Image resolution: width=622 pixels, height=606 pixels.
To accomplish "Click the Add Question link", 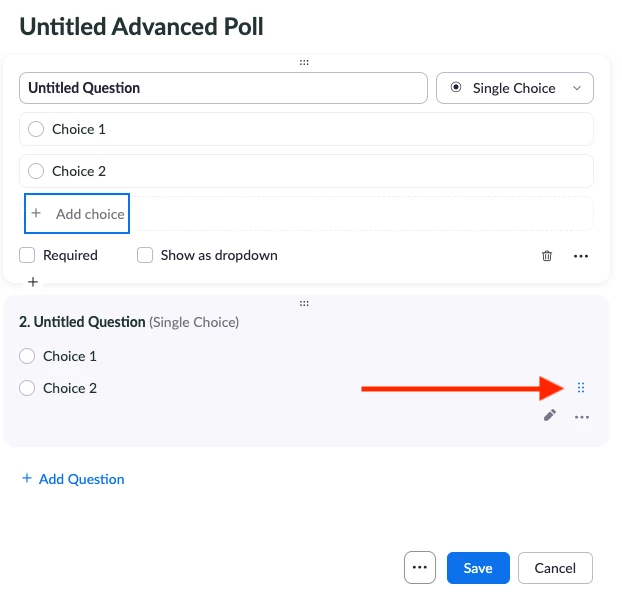I will 74,479.
